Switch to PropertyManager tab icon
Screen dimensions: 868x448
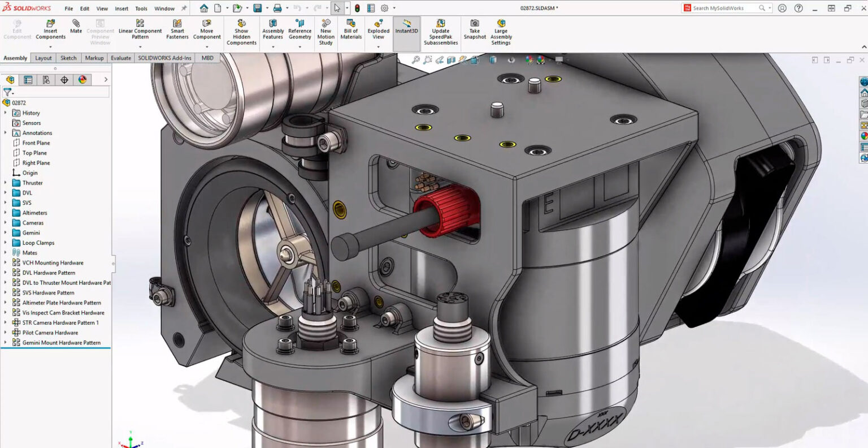[x=28, y=80]
